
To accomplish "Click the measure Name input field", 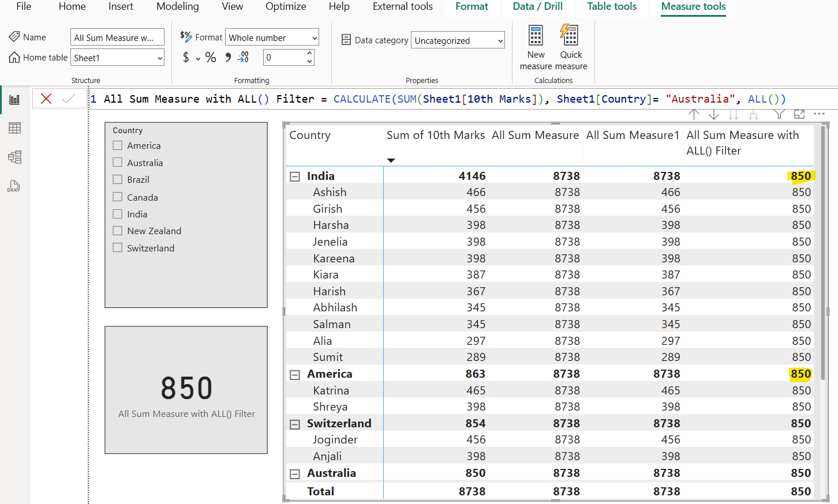I will tap(117, 37).
